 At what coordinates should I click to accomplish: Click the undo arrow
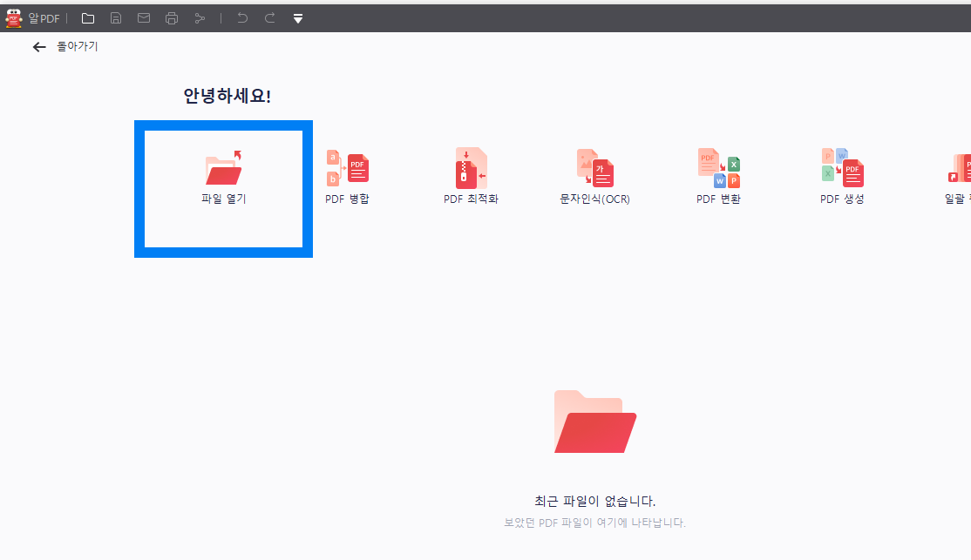click(x=242, y=17)
